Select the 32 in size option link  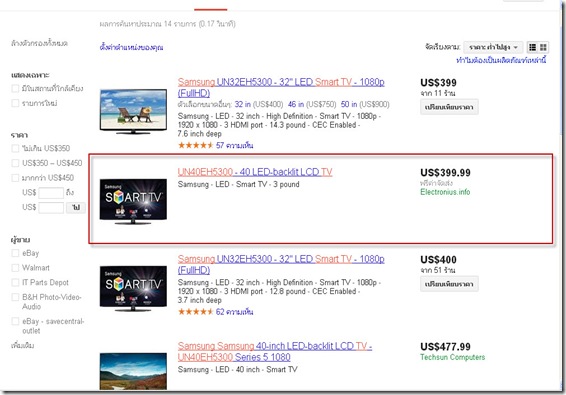point(243,105)
